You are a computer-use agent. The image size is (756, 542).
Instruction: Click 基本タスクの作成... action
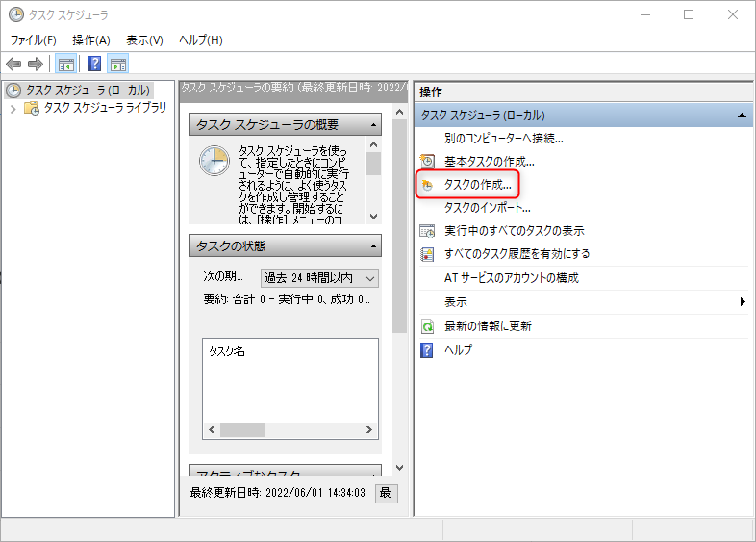tap(489, 162)
